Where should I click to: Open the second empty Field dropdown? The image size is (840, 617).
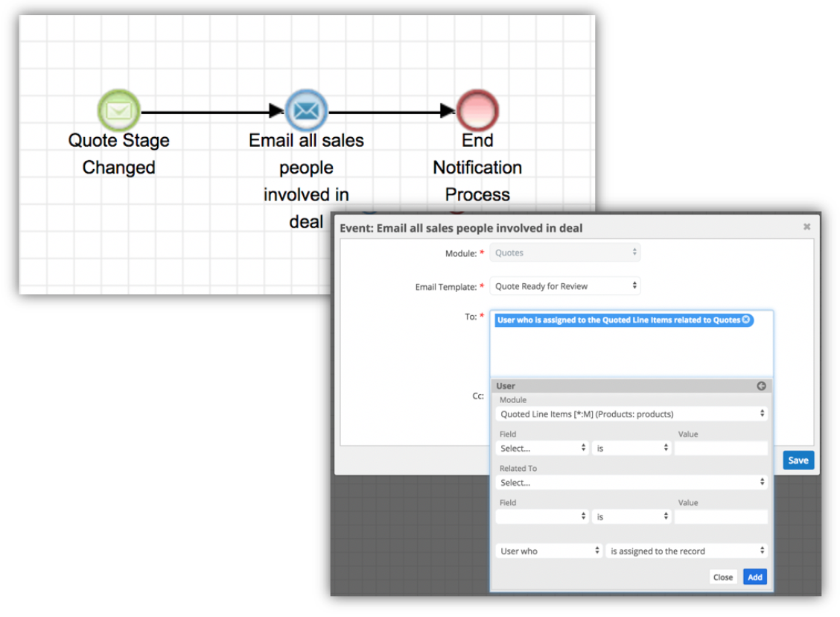tap(542, 516)
